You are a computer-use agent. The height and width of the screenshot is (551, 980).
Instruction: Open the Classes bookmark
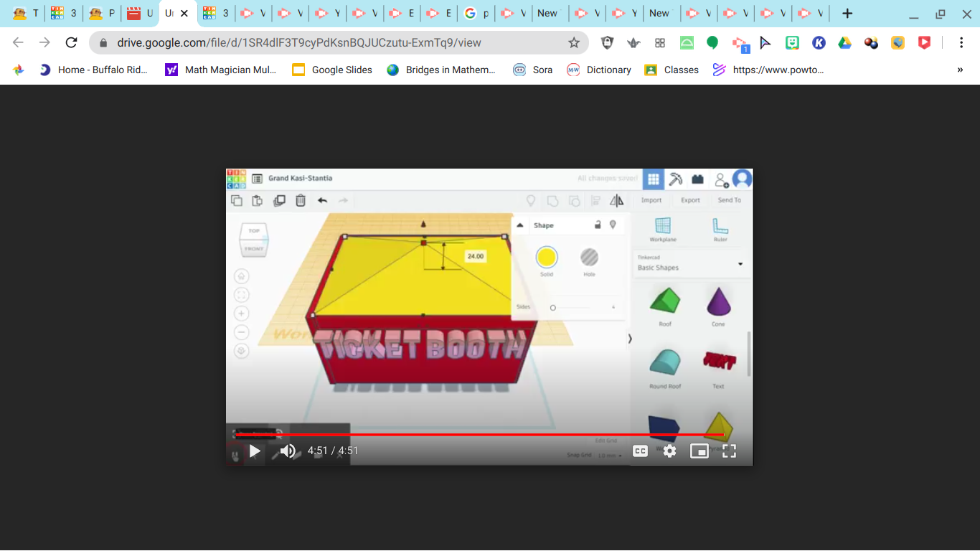click(x=672, y=70)
